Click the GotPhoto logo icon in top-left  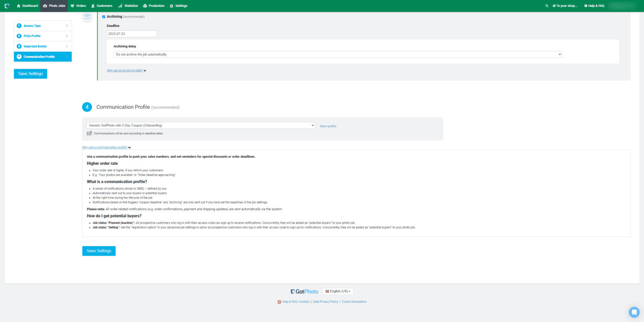click(7, 6)
